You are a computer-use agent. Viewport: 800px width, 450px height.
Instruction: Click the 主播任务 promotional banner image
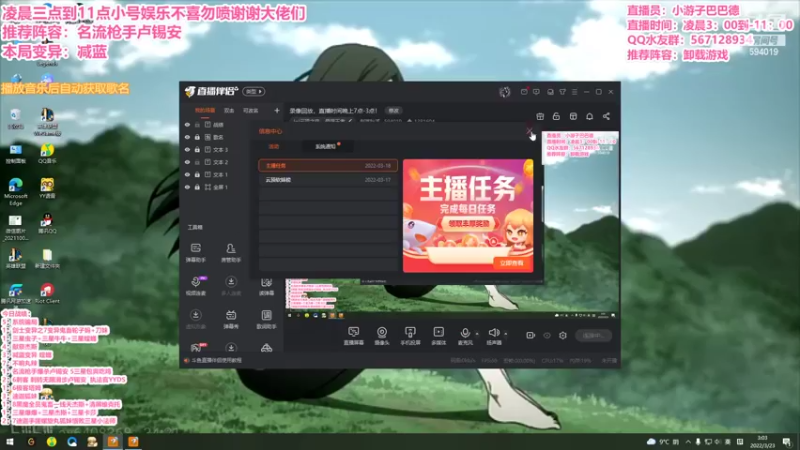(x=468, y=215)
